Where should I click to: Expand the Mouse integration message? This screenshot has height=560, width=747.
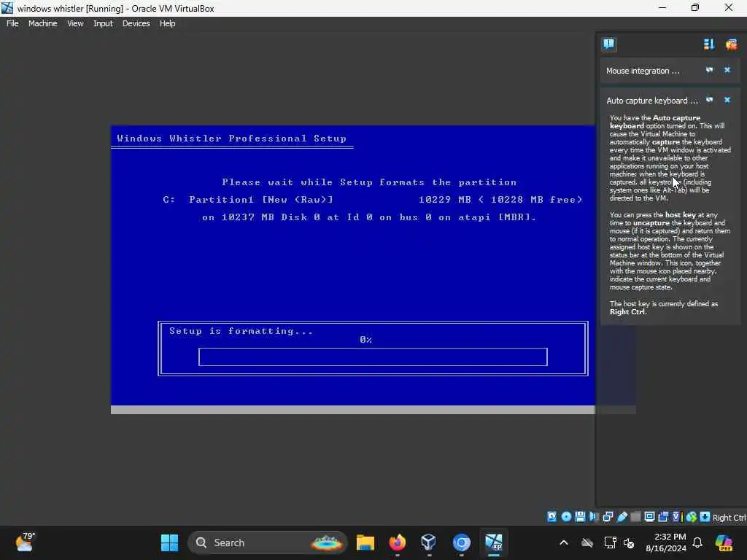coord(643,71)
